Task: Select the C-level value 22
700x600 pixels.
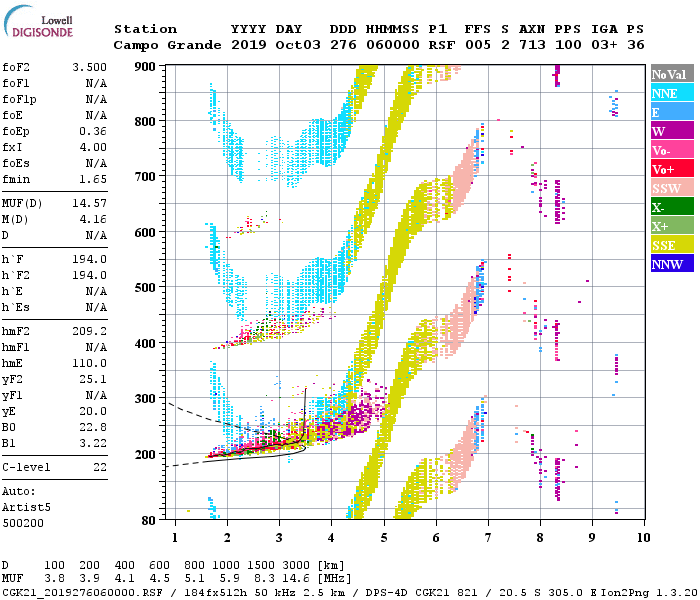Action: (x=100, y=467)
